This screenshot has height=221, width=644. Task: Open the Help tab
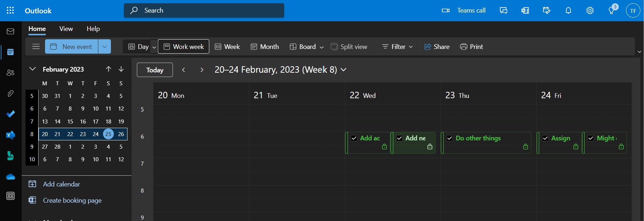[93, 29]
